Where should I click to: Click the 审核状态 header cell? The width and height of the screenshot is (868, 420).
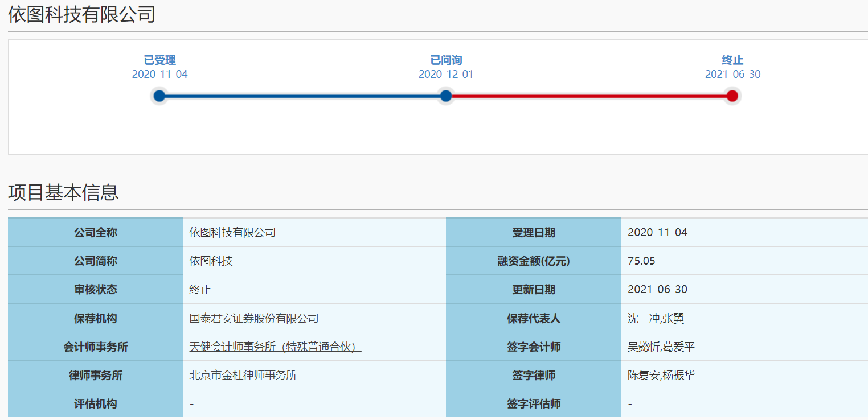coord(96,290)
